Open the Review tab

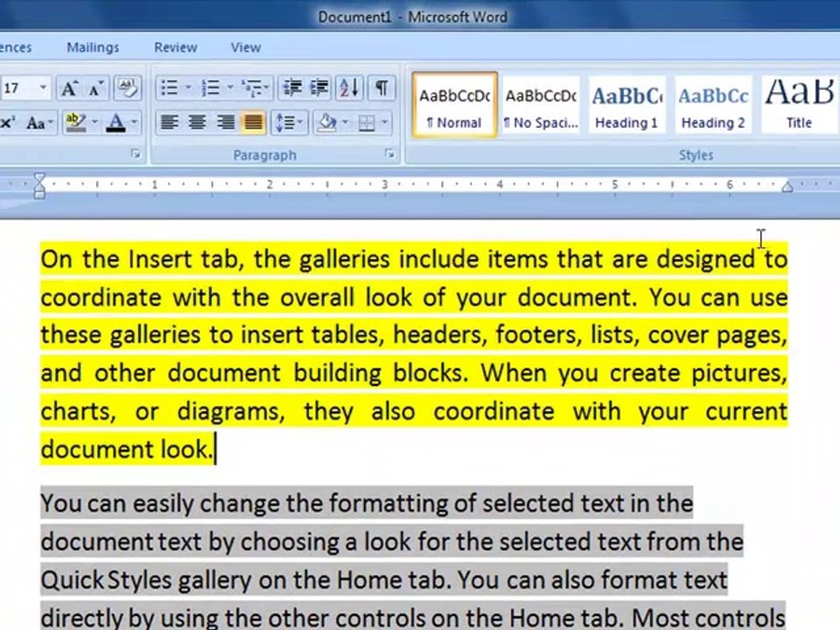[x=176, y=47]
